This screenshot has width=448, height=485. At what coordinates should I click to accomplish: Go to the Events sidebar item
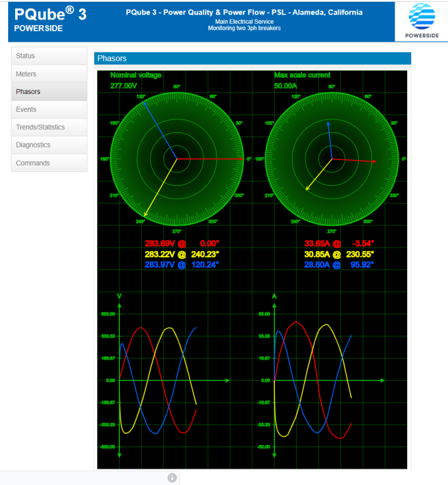pyautogui.click(x=49, y=110)
